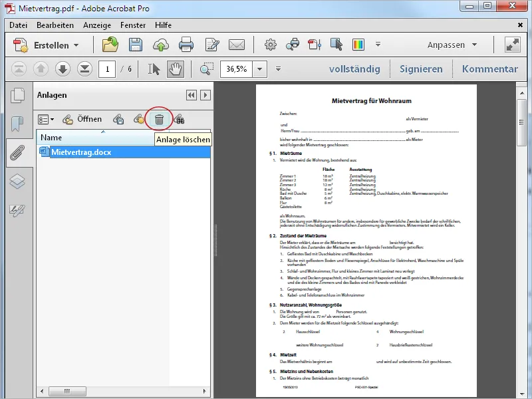Open the page thumbnails panel
Image resolution: width=532 pixels, height=399 pixels.
click(x=17, y=95)
